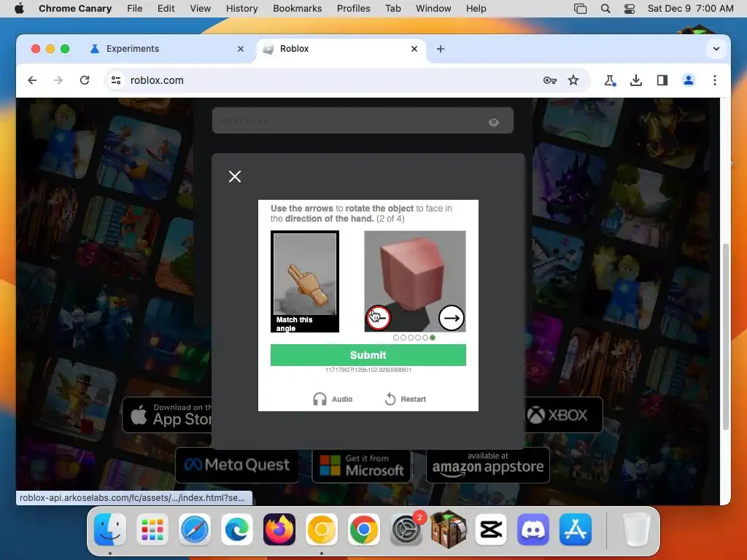Open Chrome downloads
This screenshot has width=747, height=560.
pyautogui.click(x=636, y=80)
